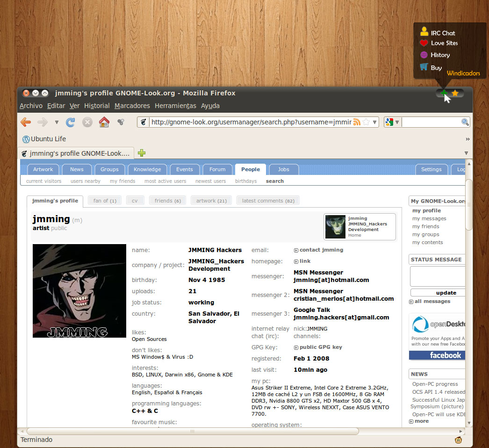
Task: Click the update status button
Action: coord(438,293)
